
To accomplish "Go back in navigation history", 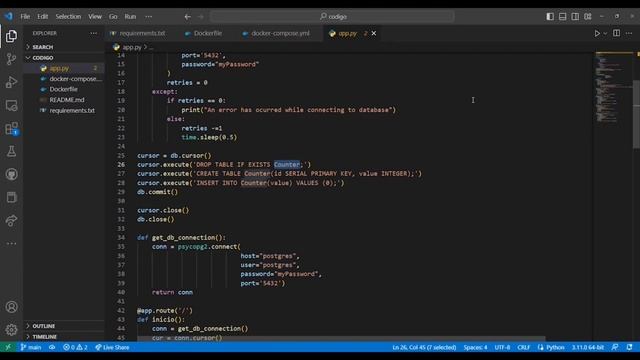I will tap(187, 17).
